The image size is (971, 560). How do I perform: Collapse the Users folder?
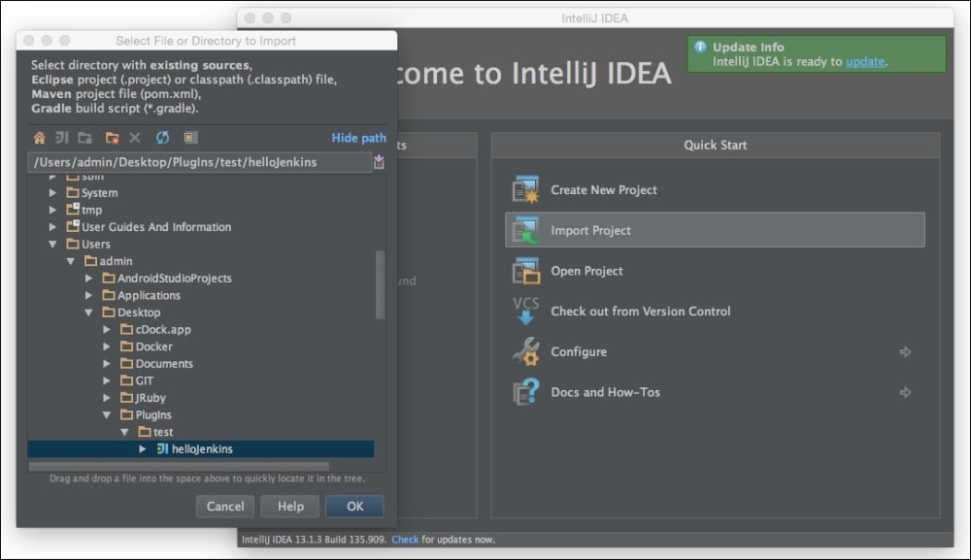(52, 244)
